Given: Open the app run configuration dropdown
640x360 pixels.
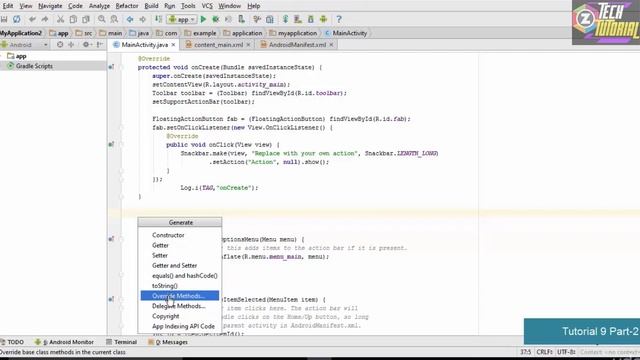Looking at the screenshot, I should 182,19.
